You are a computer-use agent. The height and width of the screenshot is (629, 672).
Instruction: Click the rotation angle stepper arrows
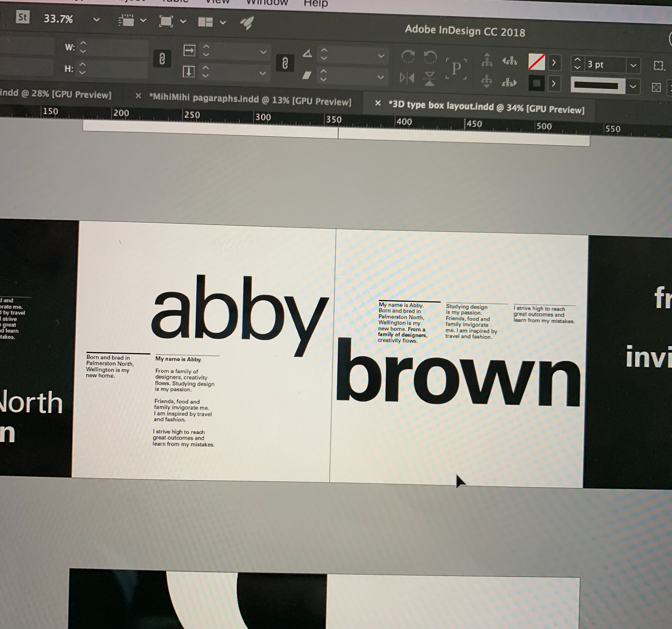(x=324, y=54)
